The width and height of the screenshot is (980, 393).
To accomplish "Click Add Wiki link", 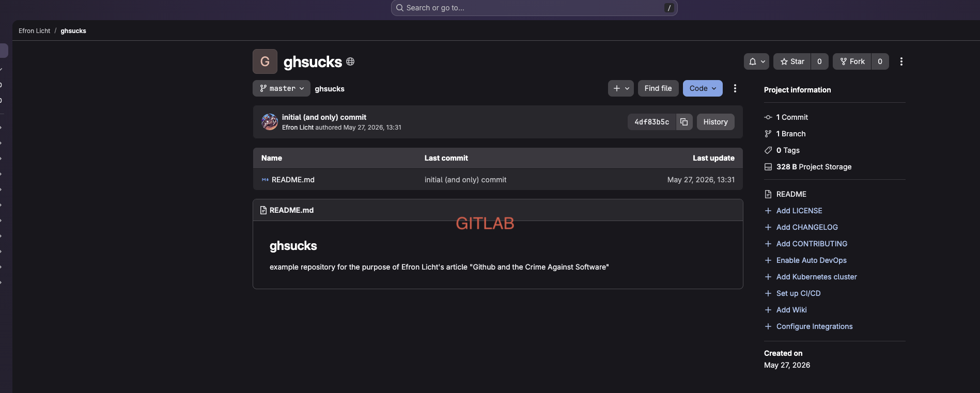I will (791, 310).
